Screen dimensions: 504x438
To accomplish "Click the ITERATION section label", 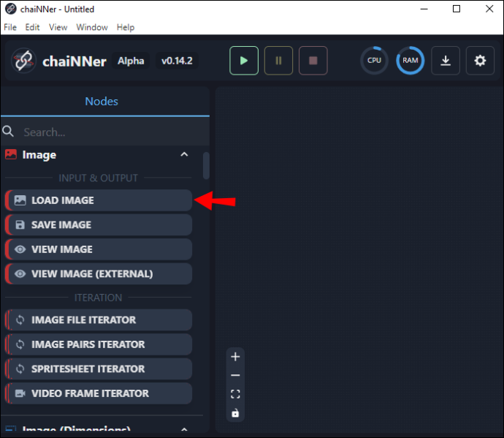I will coord(98,298).
